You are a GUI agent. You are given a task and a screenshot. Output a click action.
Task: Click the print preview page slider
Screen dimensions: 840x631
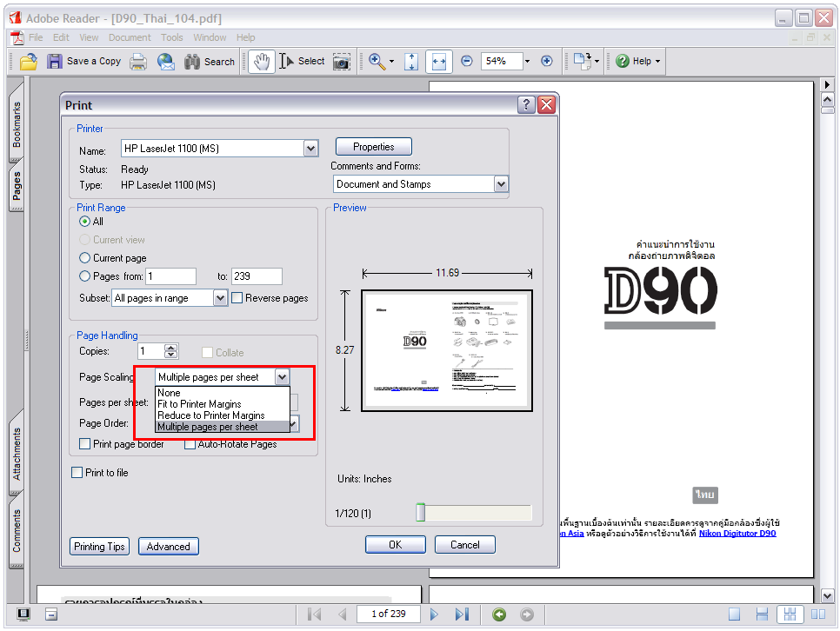coord(421,512)
